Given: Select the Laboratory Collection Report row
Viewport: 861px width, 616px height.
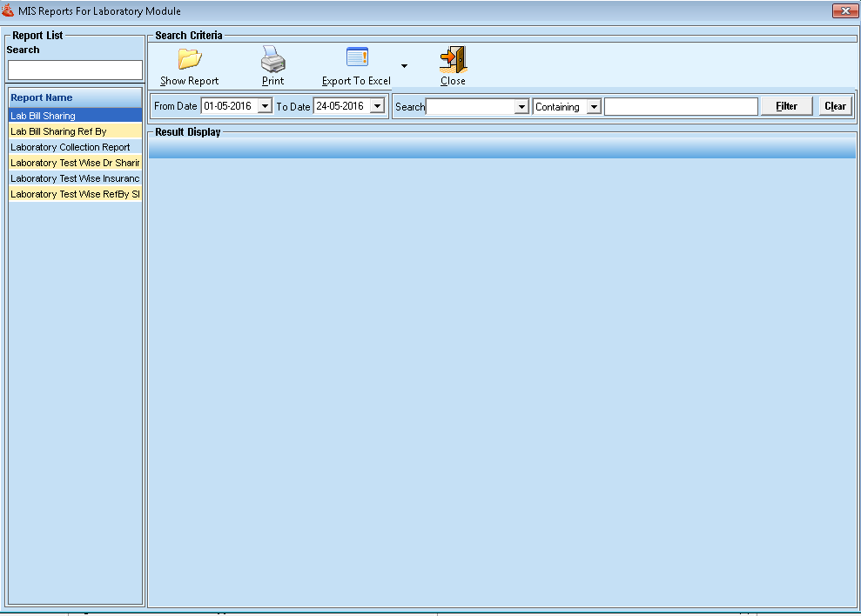Looking at the screenshot, I should [x=75, y=147].
